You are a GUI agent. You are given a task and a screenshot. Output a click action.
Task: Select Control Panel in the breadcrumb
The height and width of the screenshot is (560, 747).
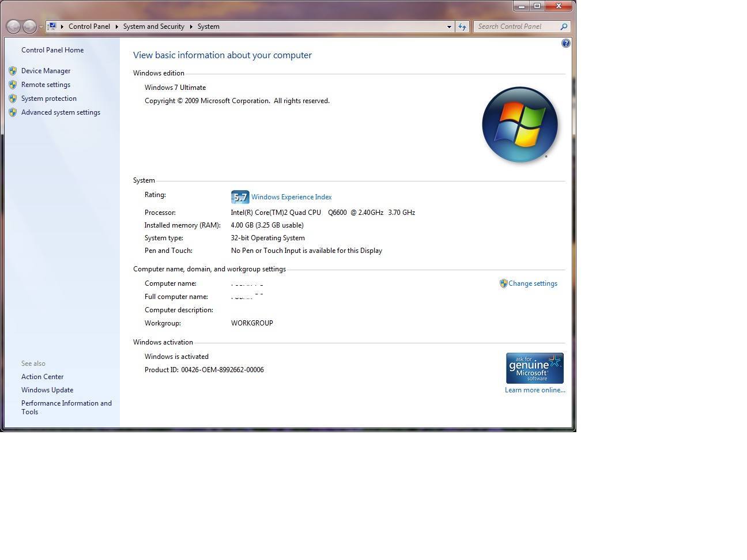click(89, 27)
